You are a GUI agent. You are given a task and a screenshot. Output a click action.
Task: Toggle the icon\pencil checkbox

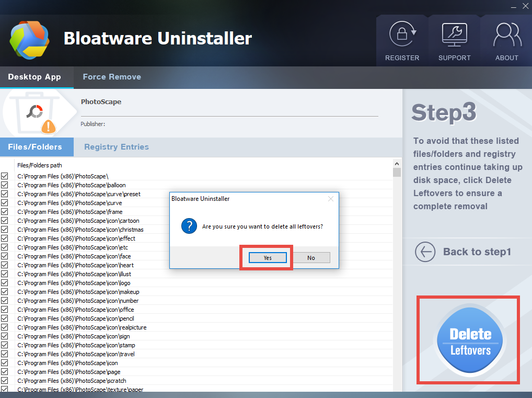point(4,319)
